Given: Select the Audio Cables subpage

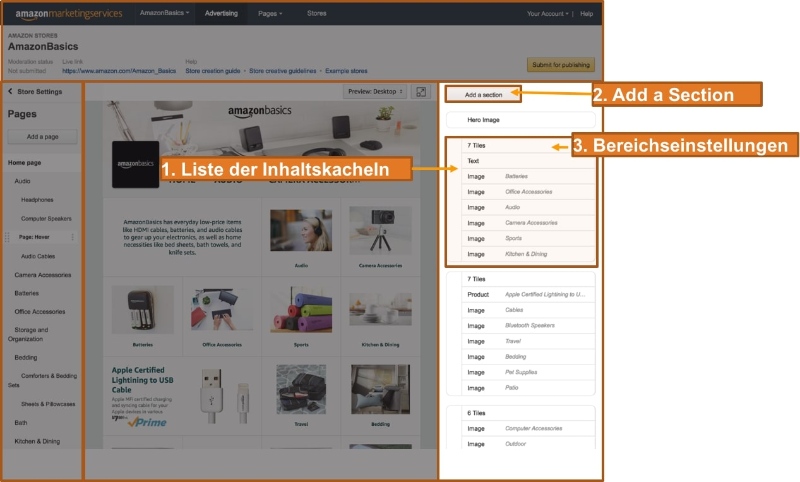Looking at the screenshot, I should tap(38, 257).
